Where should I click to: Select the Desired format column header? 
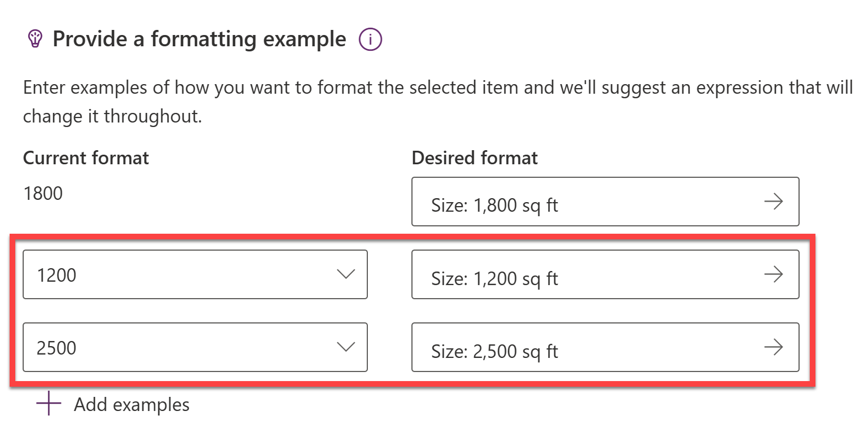(474, 158)
